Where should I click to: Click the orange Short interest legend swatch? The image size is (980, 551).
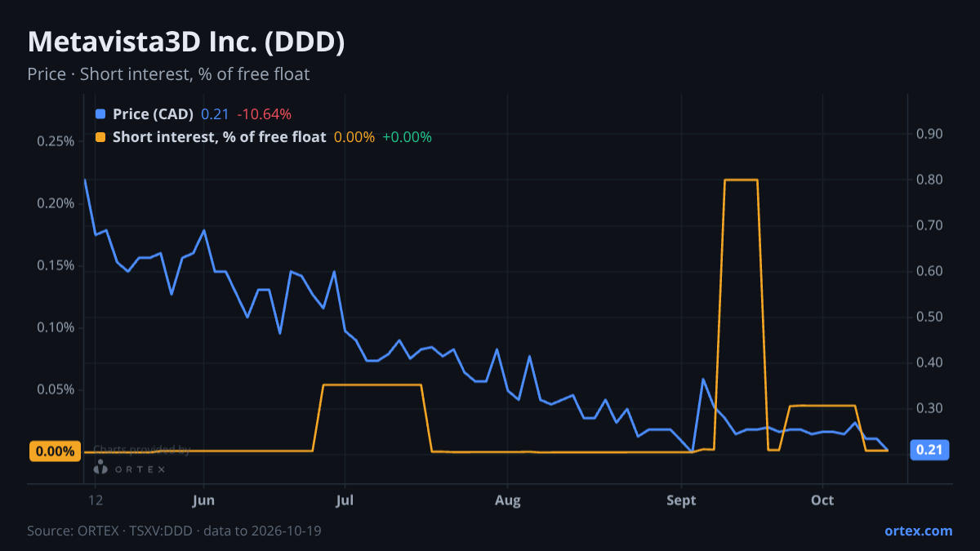(100, 137)
